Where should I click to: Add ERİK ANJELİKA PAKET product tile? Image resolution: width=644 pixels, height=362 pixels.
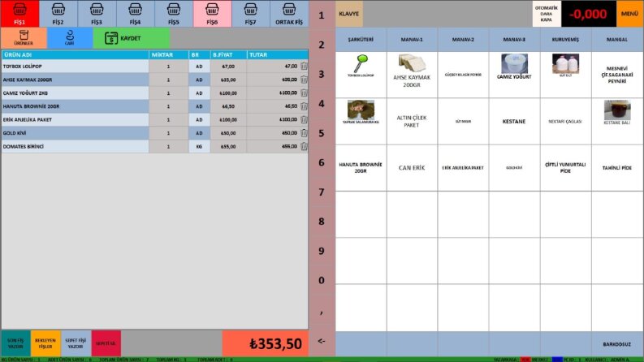point(463,167)
